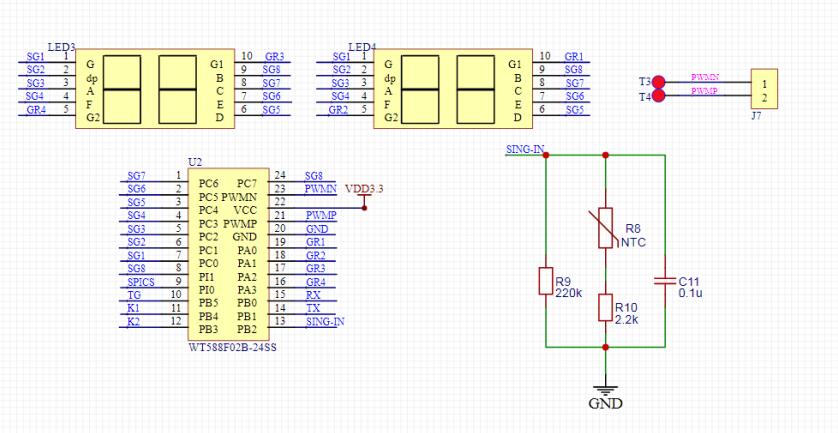Viewport: 838px width, 433px height.
Task: Click PB3 pin name inside U2
Action: coord(208,328)
